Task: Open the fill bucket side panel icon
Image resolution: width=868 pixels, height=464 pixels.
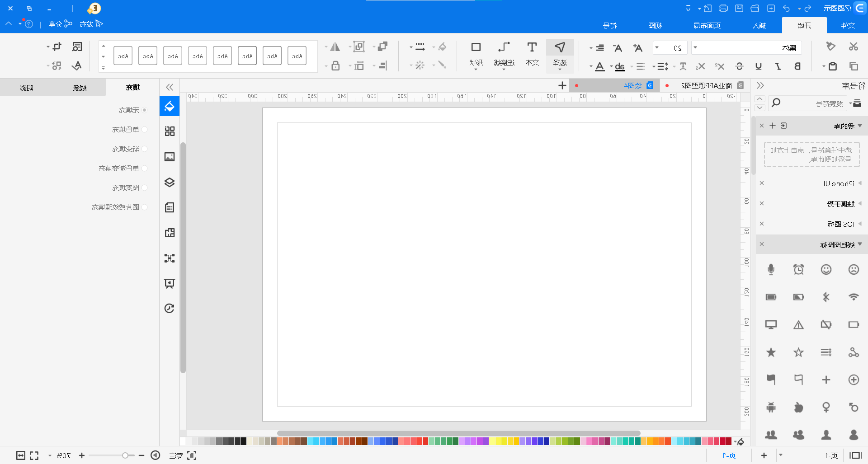Action: click(170, 106)
